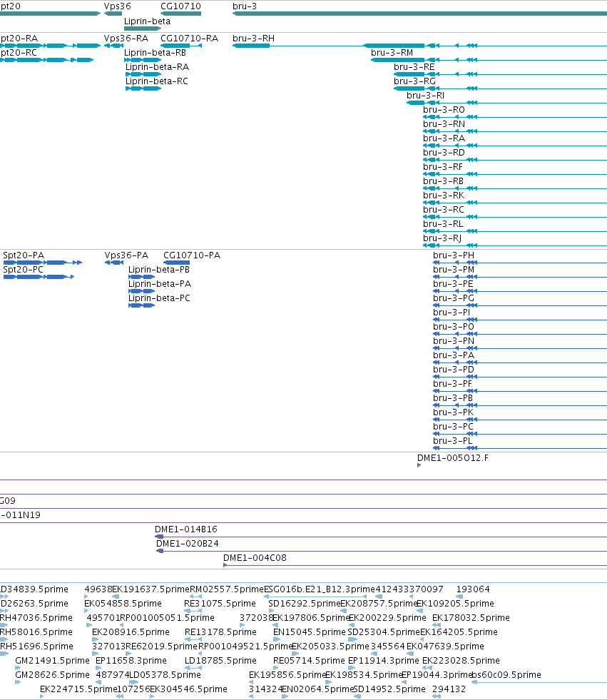Click the Liprin-beta-RC transcript label
Viewport: 607px width, 700px height.
(157, 81)
